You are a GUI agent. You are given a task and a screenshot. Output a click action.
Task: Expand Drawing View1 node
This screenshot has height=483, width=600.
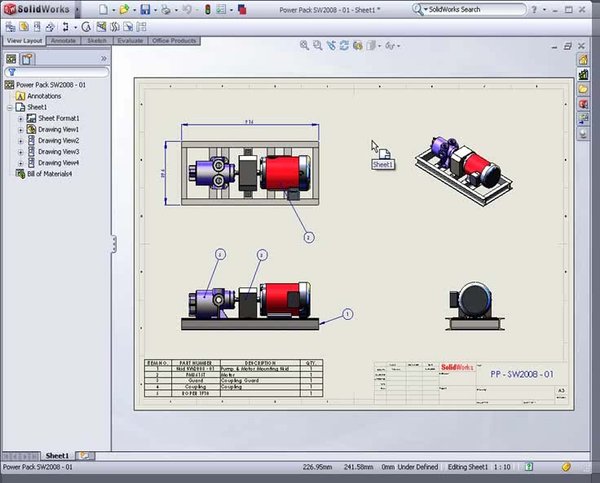click(21, 130)
